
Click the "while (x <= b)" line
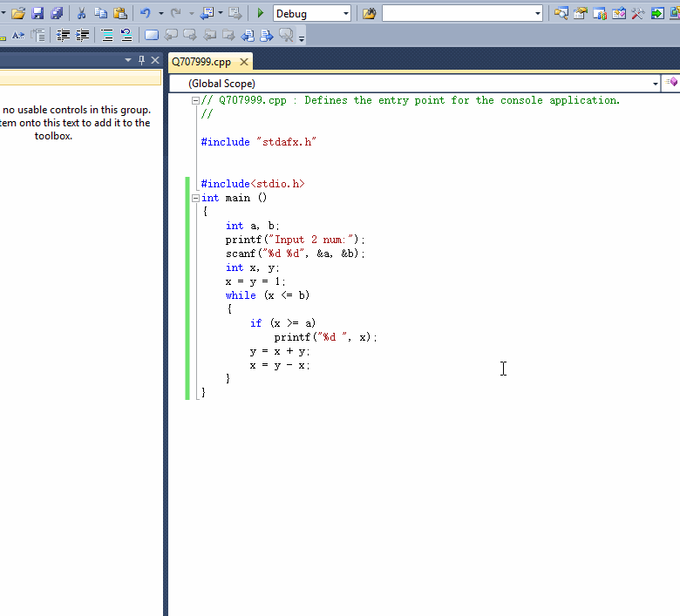coord(268,295)
